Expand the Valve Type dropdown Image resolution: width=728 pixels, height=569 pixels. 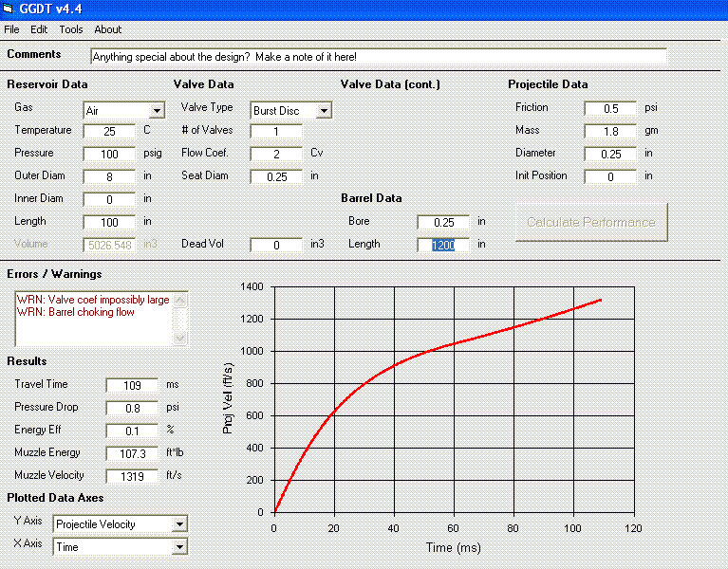point(323,111)
